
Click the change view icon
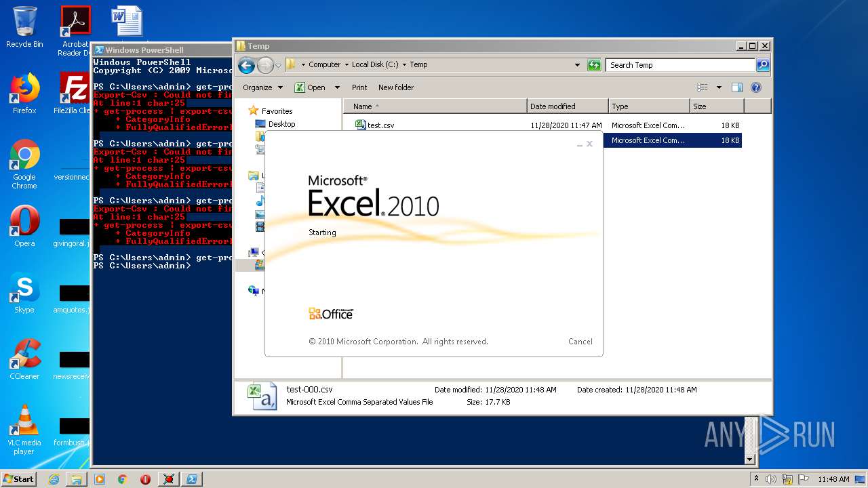(x=703, y=87)
